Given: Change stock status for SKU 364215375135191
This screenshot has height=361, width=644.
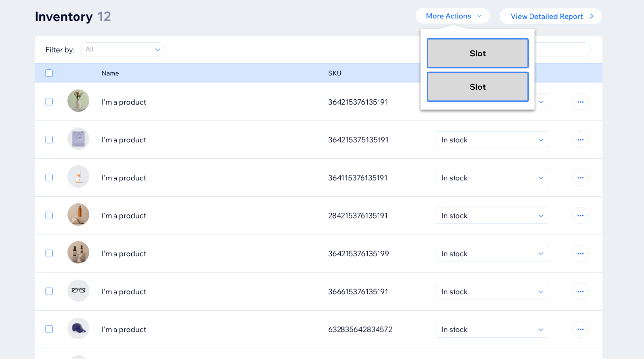Looking at the screenshot, I should (x=492, y=140).
